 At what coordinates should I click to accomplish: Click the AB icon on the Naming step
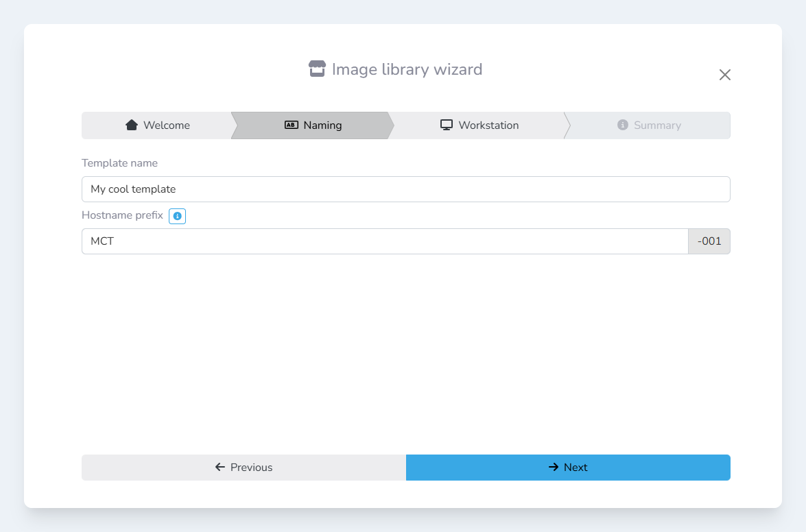click(x=291, y=125)
